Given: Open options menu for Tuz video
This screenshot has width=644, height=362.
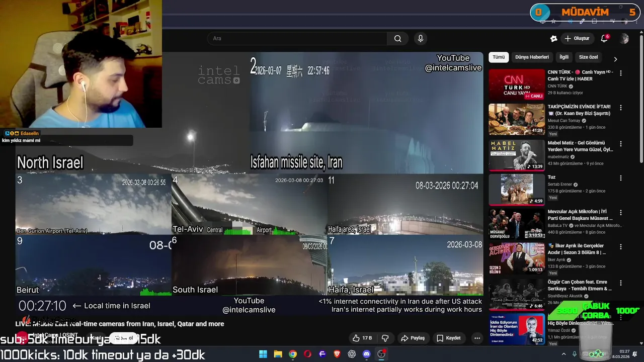Looking at the screenshot, I should pos(620,178).
